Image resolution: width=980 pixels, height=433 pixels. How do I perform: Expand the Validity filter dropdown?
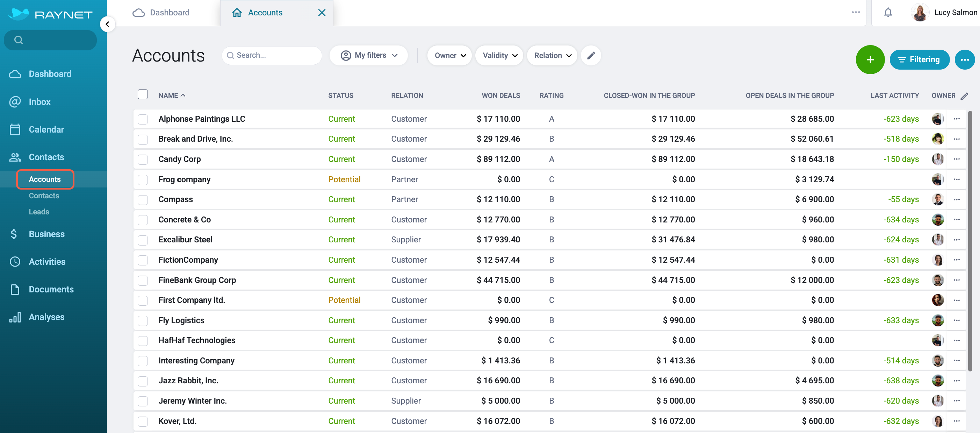point(499,56)
